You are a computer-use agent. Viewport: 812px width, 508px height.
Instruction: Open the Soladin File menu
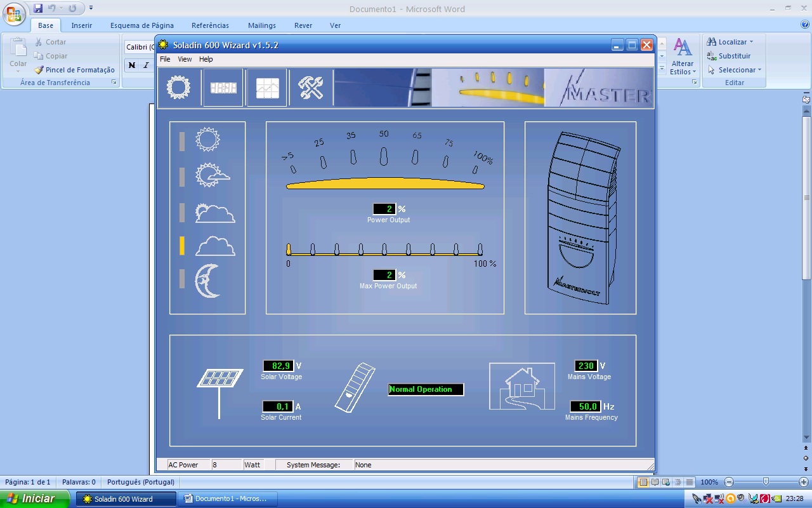[x=165, y=59]
